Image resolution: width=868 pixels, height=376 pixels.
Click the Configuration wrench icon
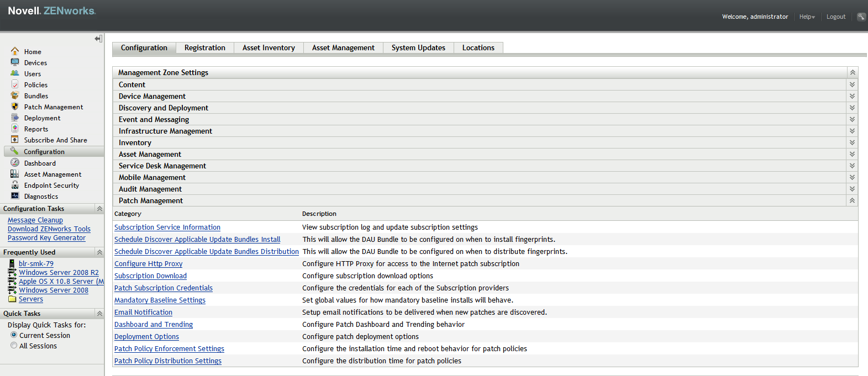click(15, 151)
